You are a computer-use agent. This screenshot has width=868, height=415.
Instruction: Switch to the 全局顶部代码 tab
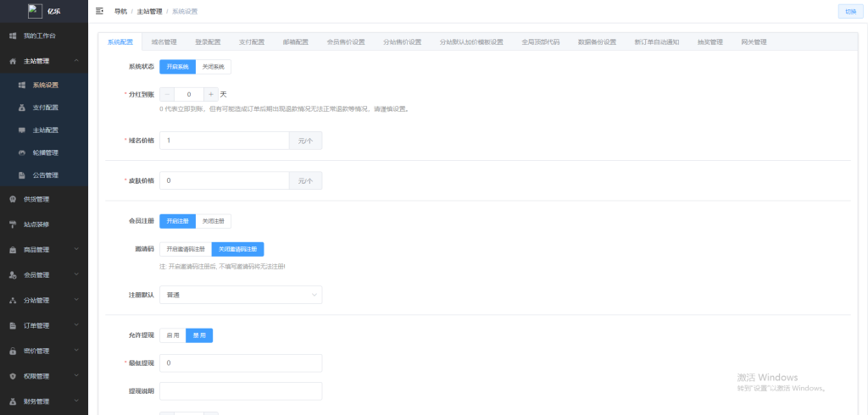coord(540,42)
